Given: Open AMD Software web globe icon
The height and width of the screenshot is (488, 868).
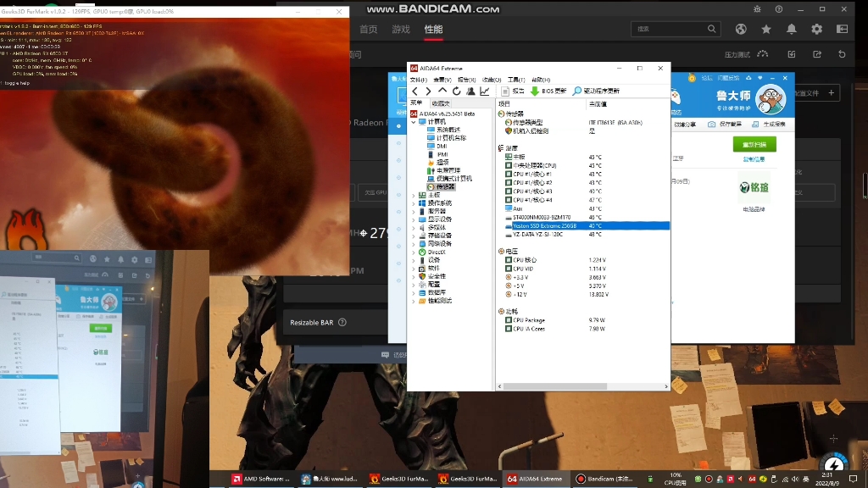Looking at the screenshot, I should (741, 29).
